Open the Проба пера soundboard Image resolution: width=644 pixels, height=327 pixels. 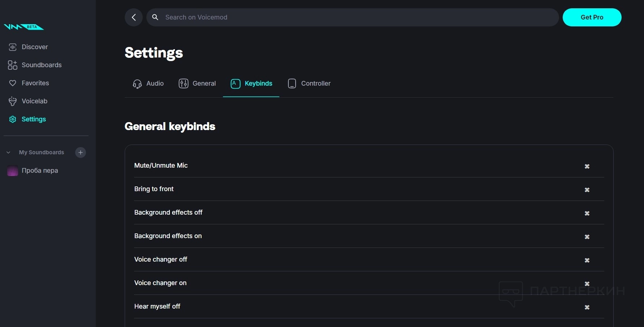[x=40, y=171]
